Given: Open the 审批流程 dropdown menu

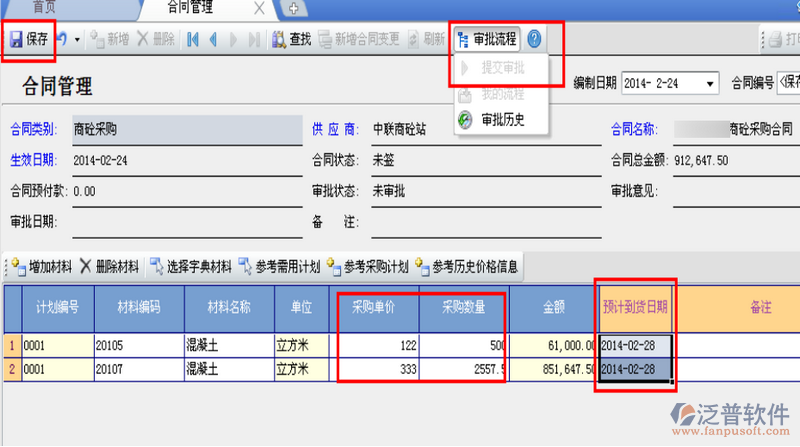Looking at the screenshot, I should (486, 39).
